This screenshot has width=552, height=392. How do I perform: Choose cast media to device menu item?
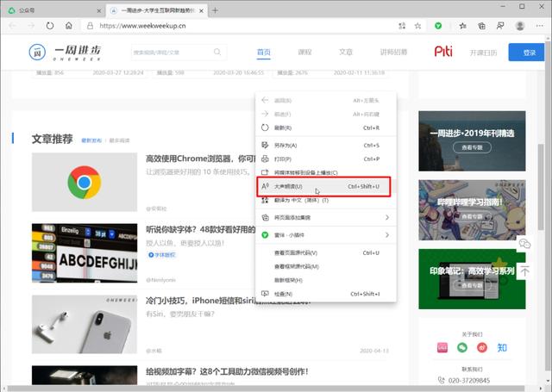click(x=326, y=172)
